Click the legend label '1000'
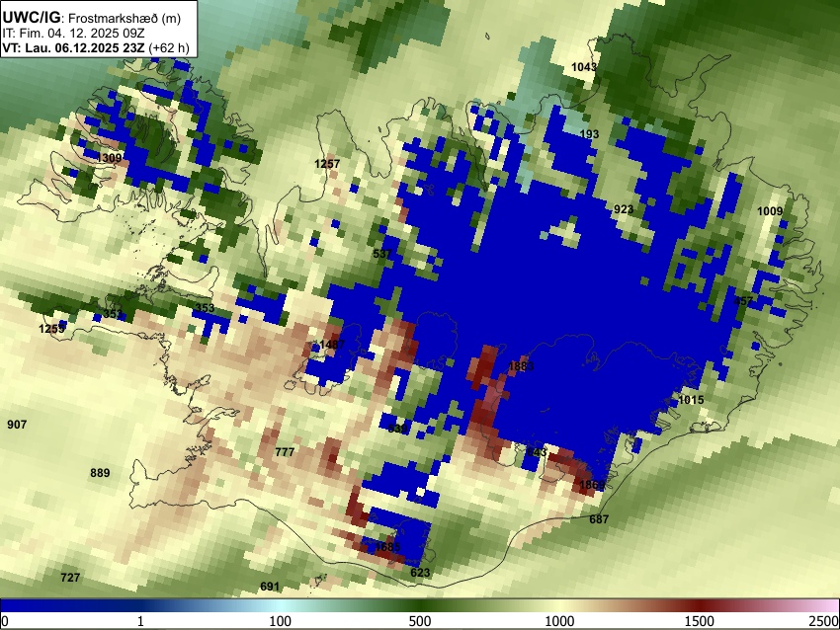 [559, 621]
